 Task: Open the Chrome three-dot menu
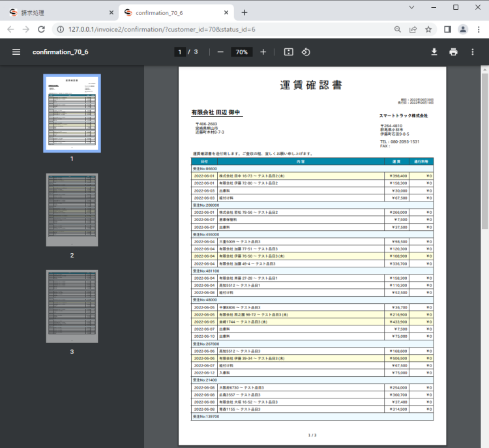point(478,29)
